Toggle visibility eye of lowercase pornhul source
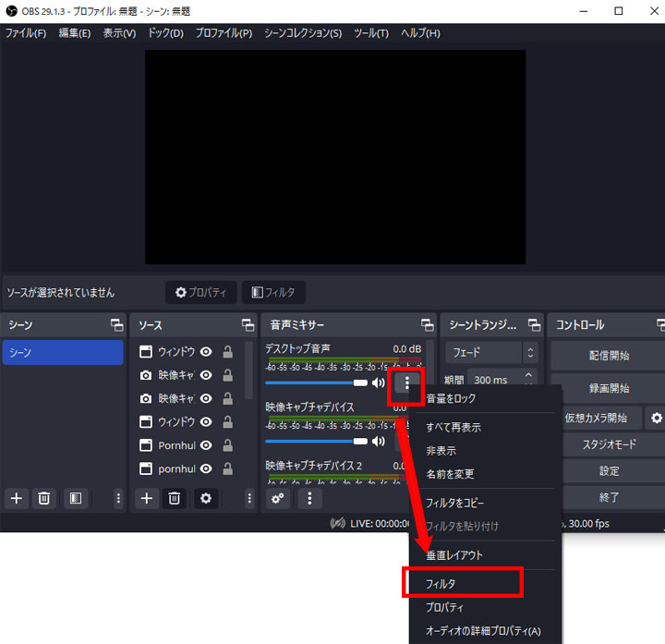The image size is (665, 644). tap(206, 468)
